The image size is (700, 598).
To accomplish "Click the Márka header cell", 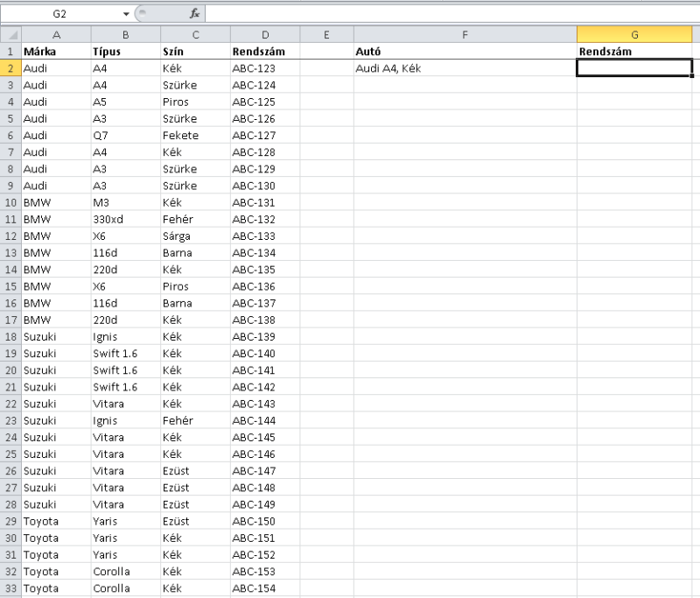I will click(x=56, y=52).
